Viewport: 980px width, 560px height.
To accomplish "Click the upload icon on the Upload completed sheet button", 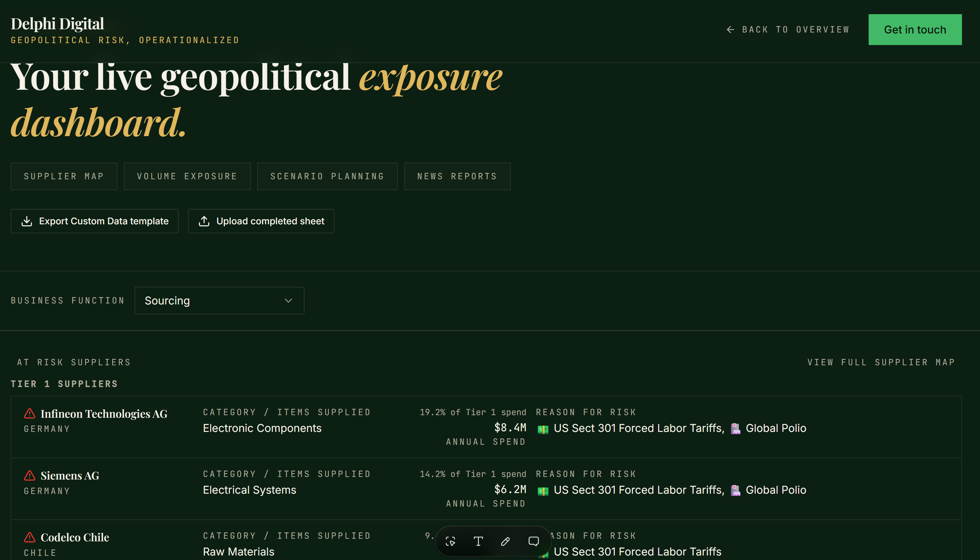I will (x=204, y=221).
